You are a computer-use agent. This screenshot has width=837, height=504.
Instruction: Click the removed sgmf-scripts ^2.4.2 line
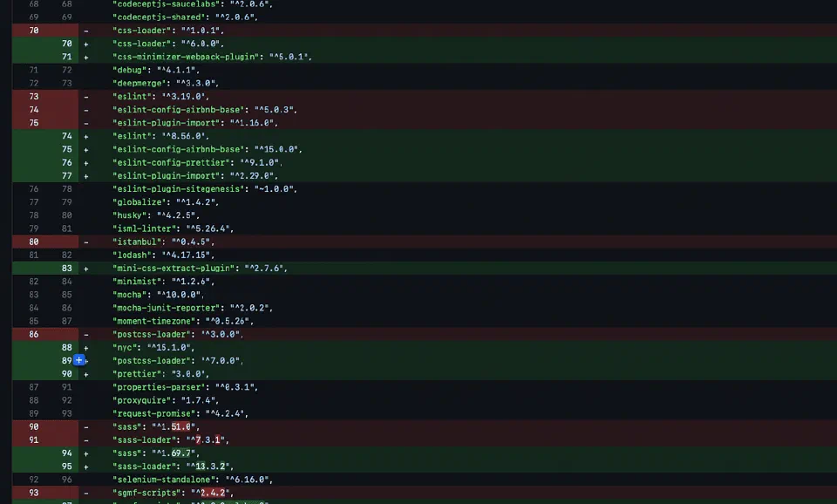coord(425,493)
